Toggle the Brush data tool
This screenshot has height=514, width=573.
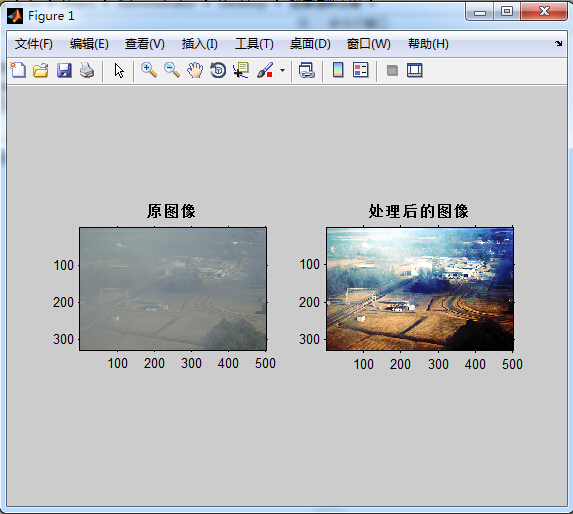pos(265,70)
